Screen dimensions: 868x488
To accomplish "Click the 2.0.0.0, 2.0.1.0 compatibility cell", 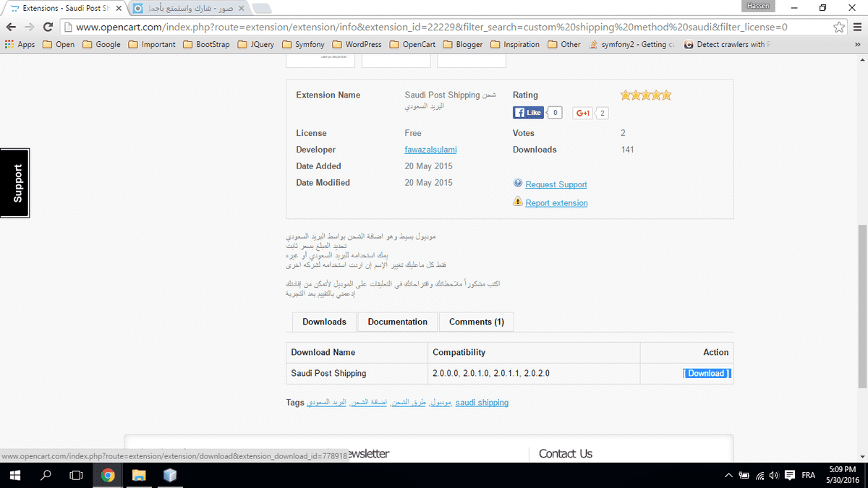I will 534,374.
